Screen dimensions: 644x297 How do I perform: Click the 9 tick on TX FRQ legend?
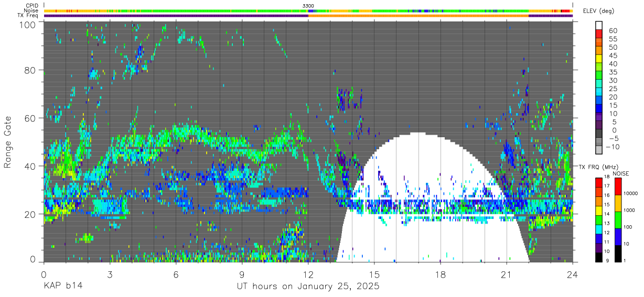[x=608, y=261]
